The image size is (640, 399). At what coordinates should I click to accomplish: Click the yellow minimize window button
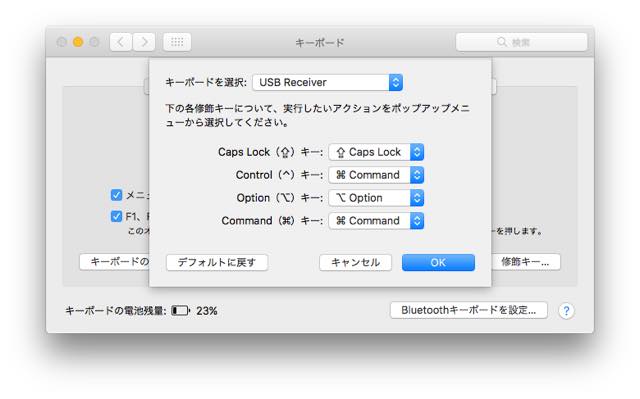click(78, 42)
